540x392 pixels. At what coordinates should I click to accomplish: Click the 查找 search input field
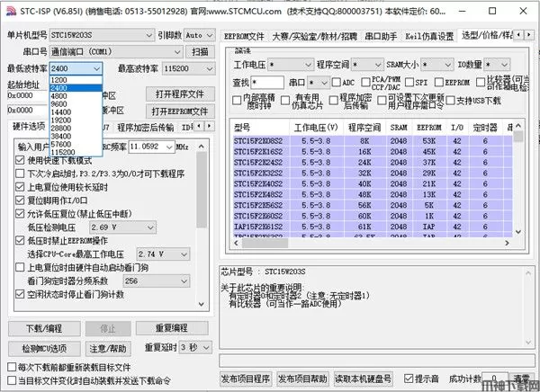pos(267,82)
